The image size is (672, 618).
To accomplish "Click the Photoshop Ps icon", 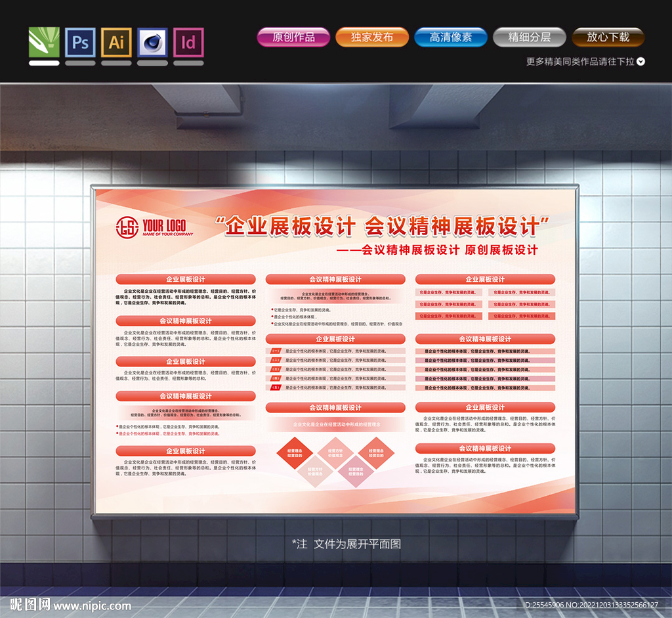I will pos(80,43).
